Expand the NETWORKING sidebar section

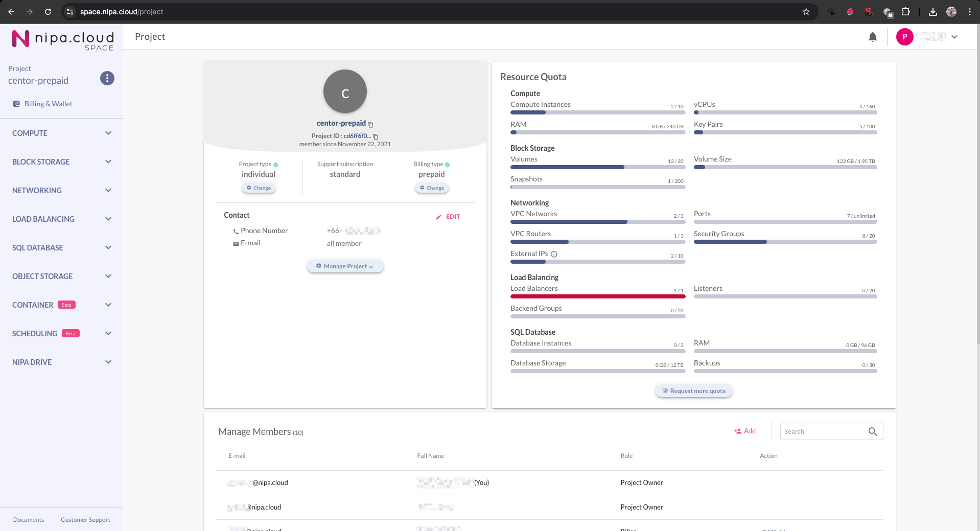tap(61, 191)
